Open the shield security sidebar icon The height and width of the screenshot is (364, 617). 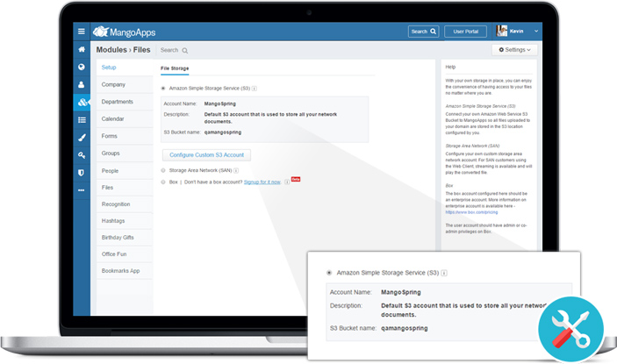(81, 173)
